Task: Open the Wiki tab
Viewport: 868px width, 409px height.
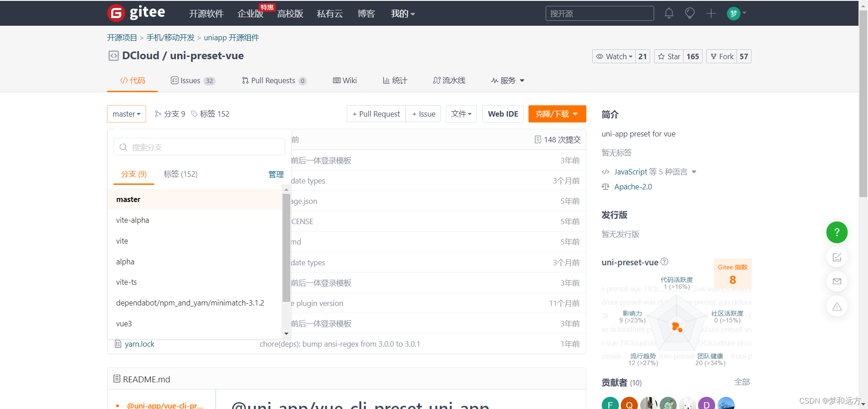Action: pyautogui.click(x=345, y=80)
